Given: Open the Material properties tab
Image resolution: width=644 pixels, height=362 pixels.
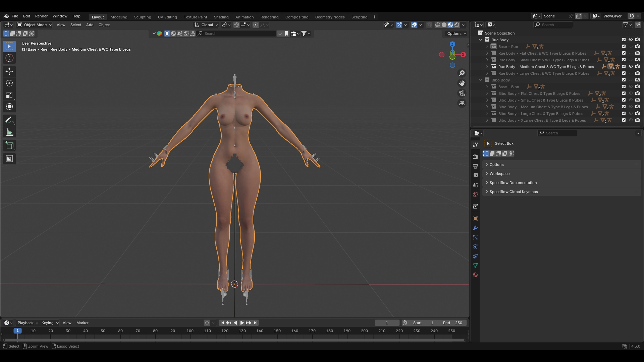Looking at the screenshot, I should [475, 275].
